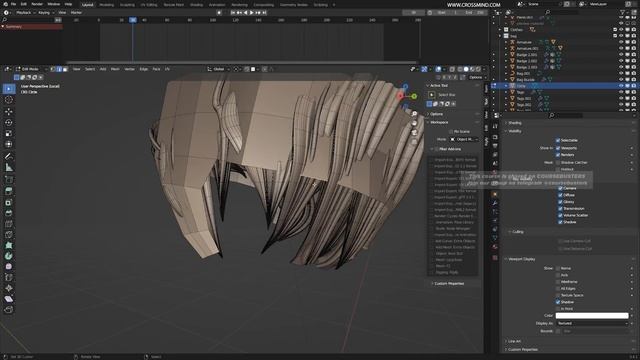The image size is (640, 360).
Task: Expand the Shading panel in properties
Action: (x=514, y=123)
